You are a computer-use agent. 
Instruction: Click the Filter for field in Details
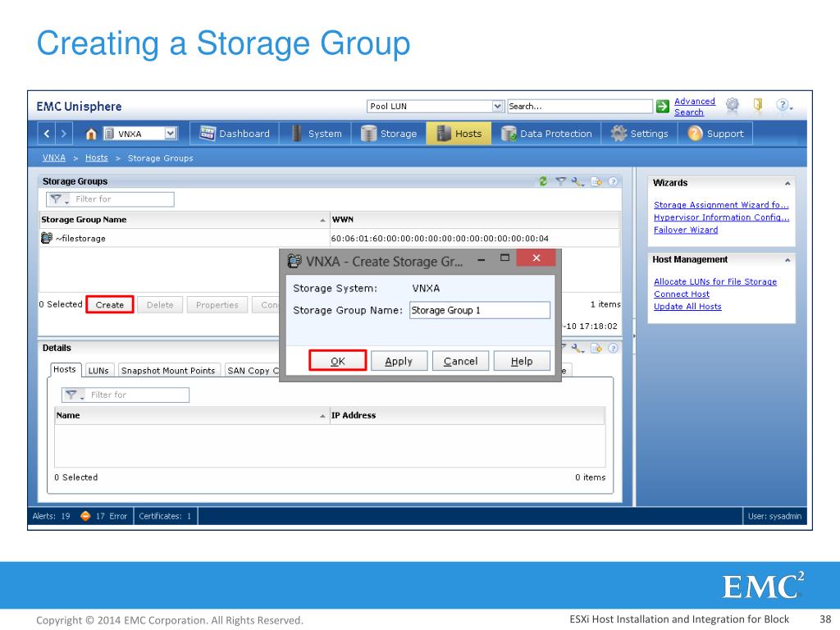[138, 395]
